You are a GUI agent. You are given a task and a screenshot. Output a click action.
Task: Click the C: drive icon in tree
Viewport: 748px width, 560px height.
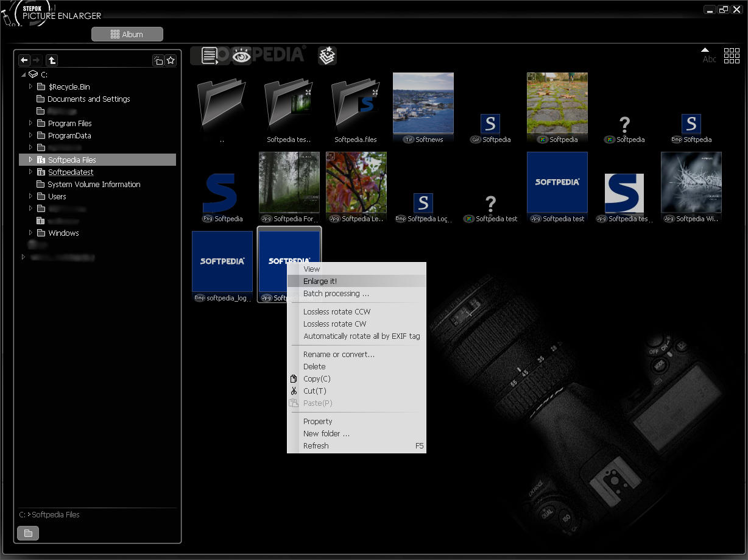pyautogui.click(x=33, y=74)
